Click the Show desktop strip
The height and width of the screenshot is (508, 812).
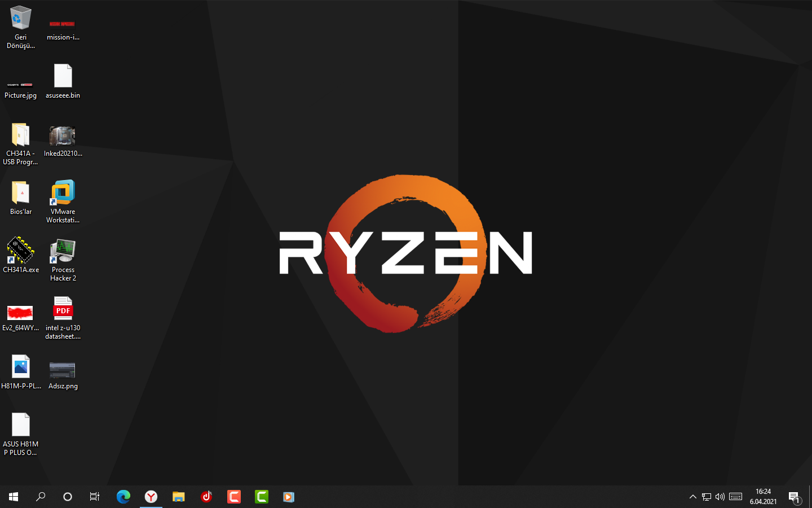(x=810, y=497)
